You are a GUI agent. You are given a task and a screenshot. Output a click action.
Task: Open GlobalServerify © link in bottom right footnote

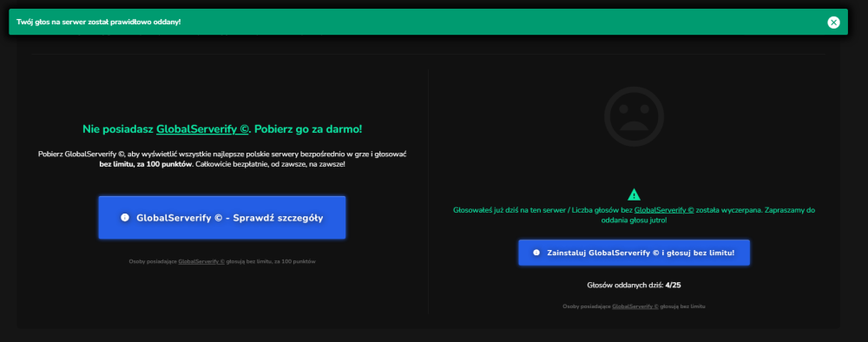[635, 306]
